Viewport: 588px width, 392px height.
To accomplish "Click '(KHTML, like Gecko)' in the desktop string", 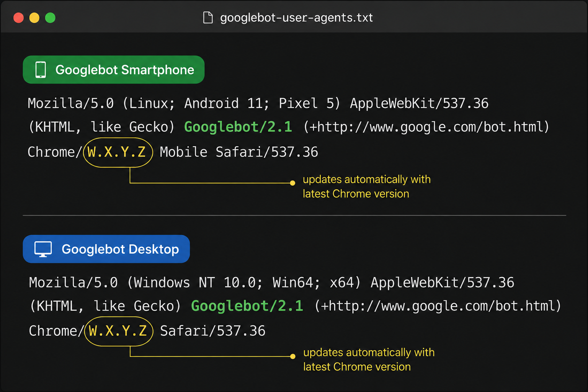I will tap(105, 306).
